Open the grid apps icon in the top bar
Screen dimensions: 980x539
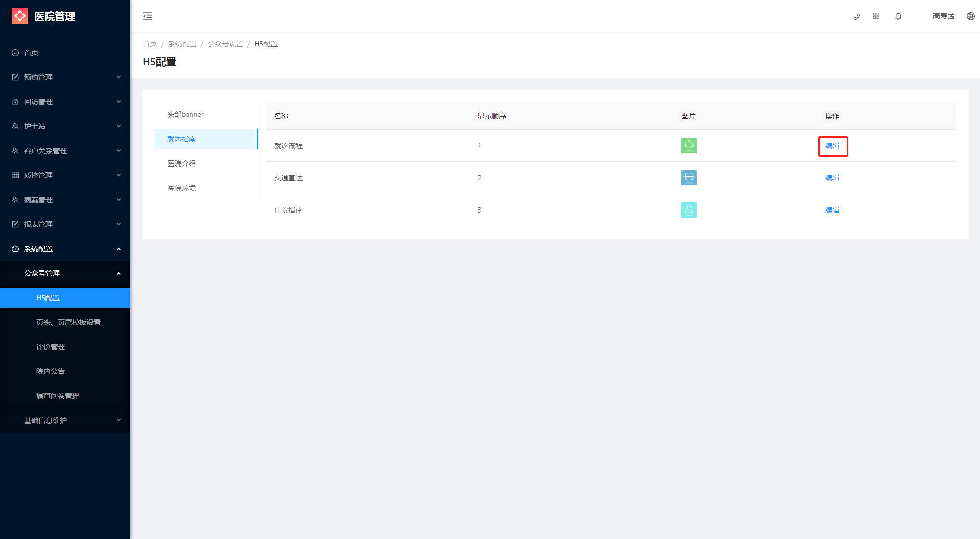pos(876,16)
